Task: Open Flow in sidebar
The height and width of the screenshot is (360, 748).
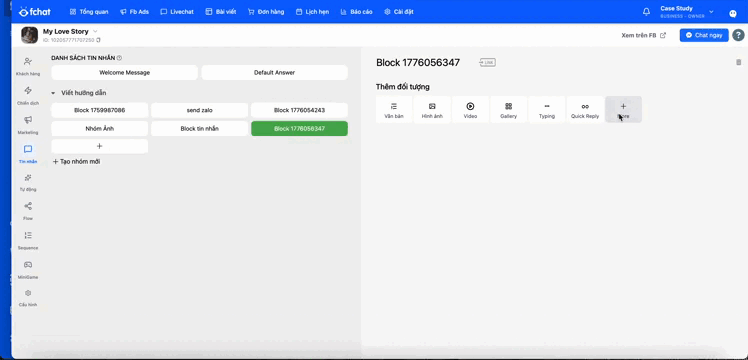Action: pos(28,211)
